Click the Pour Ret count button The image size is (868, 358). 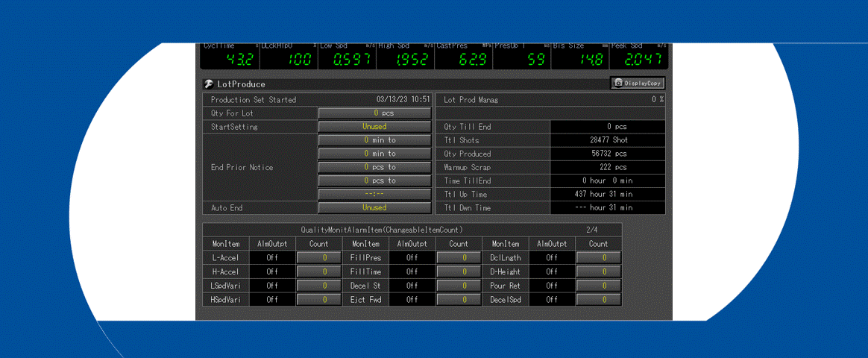pos(599,286)
